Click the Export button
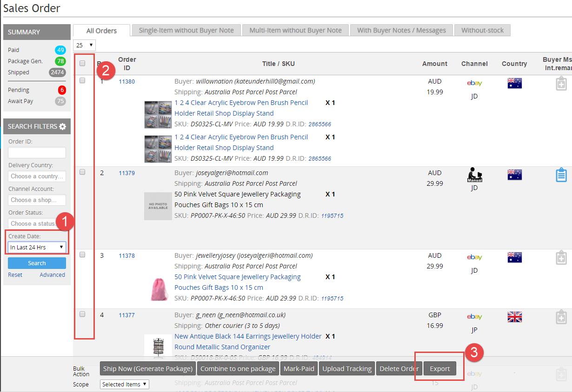This screenshot has height=392, width=572. coord(439,368)
